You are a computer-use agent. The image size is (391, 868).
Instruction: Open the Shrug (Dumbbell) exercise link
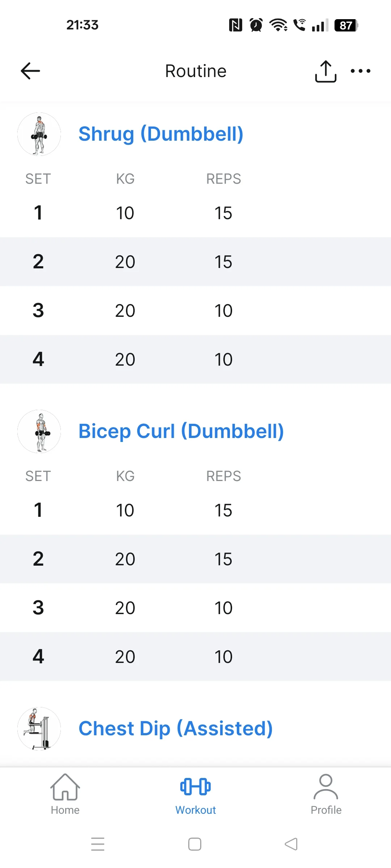(161, 134)
